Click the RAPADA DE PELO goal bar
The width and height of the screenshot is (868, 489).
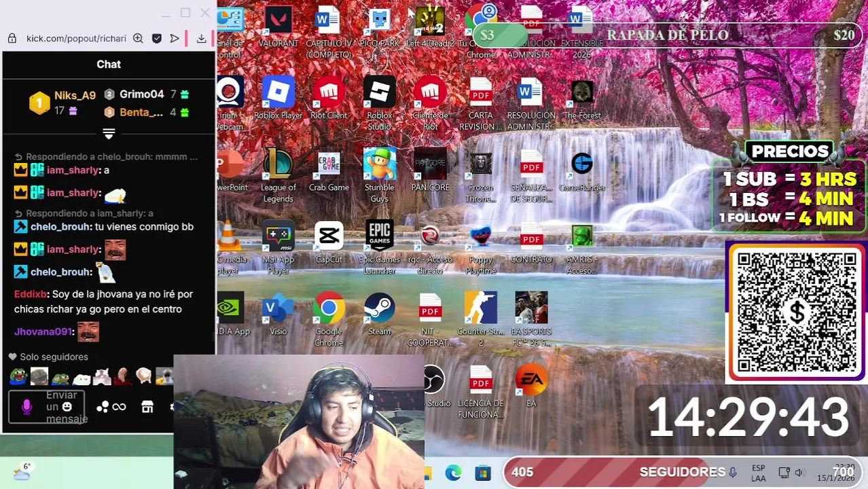click(x=667, y=35)
